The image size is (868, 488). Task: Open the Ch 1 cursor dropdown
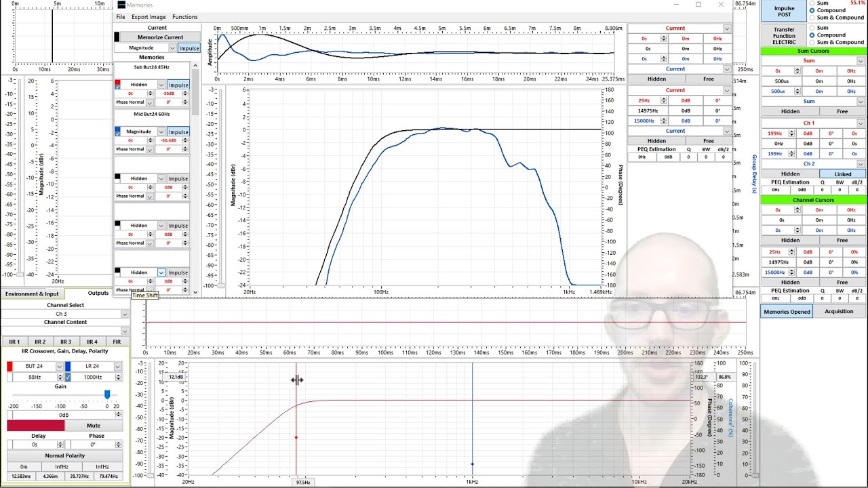click(x=861, y=123)
